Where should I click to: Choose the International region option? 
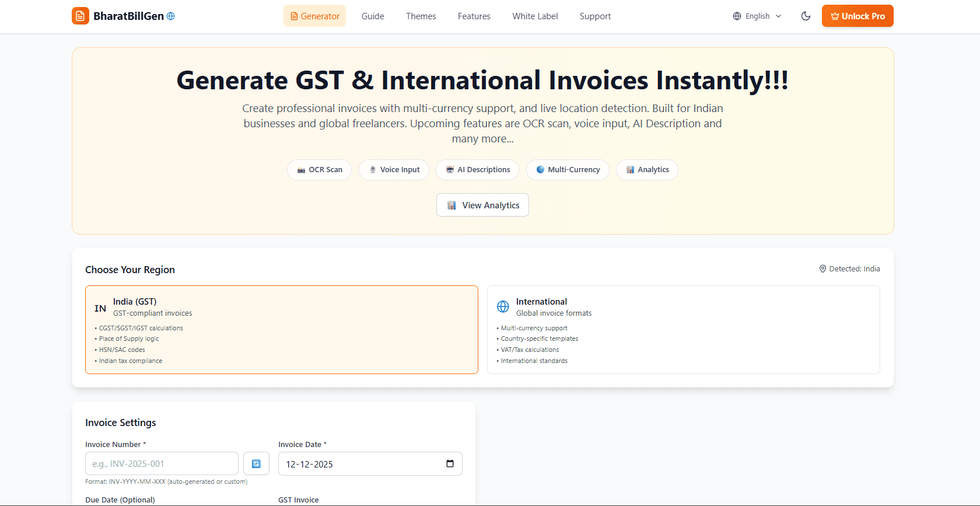point(683,330)
